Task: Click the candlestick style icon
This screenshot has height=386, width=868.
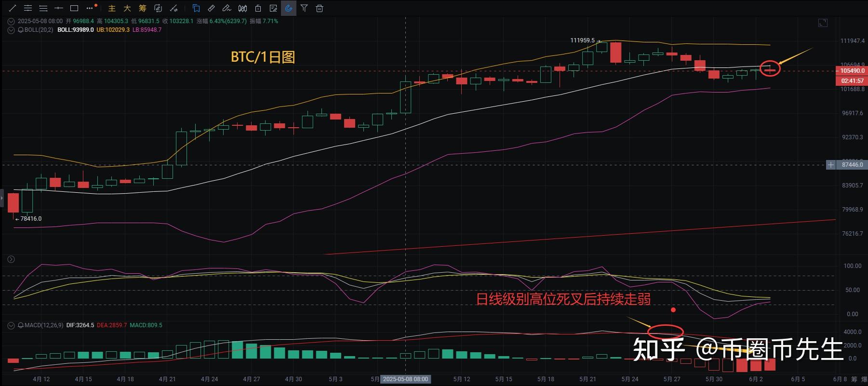Action: tap(242, 8)
